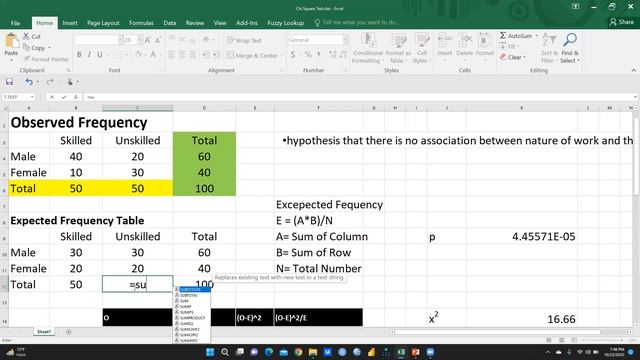Click the Insert cells button
This screenshot has height=360, width=640.
click(x=444, y=46)
